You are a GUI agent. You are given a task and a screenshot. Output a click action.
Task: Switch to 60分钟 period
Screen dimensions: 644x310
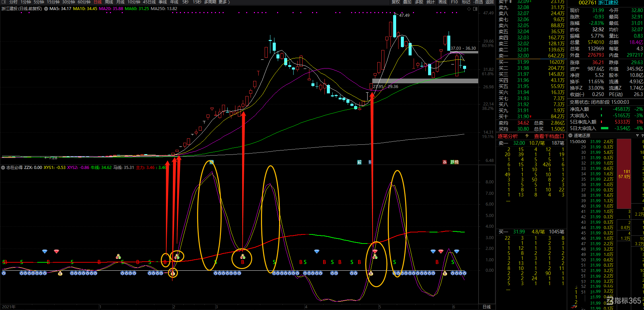(x=84, y=2)
